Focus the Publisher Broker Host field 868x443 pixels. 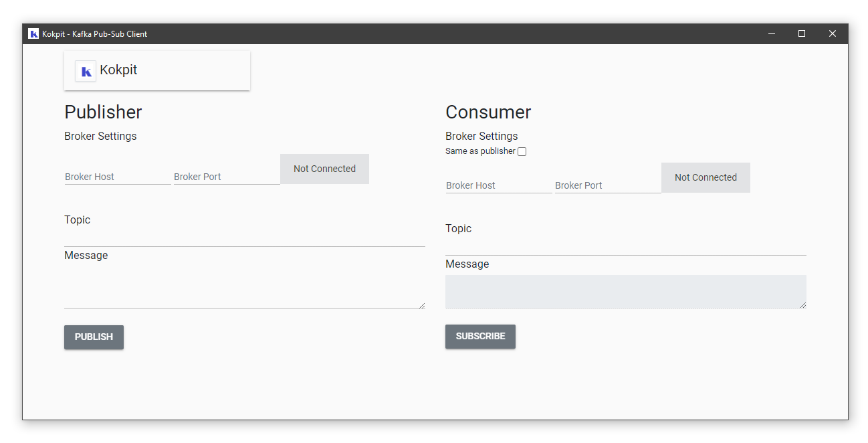pos(118,177)
